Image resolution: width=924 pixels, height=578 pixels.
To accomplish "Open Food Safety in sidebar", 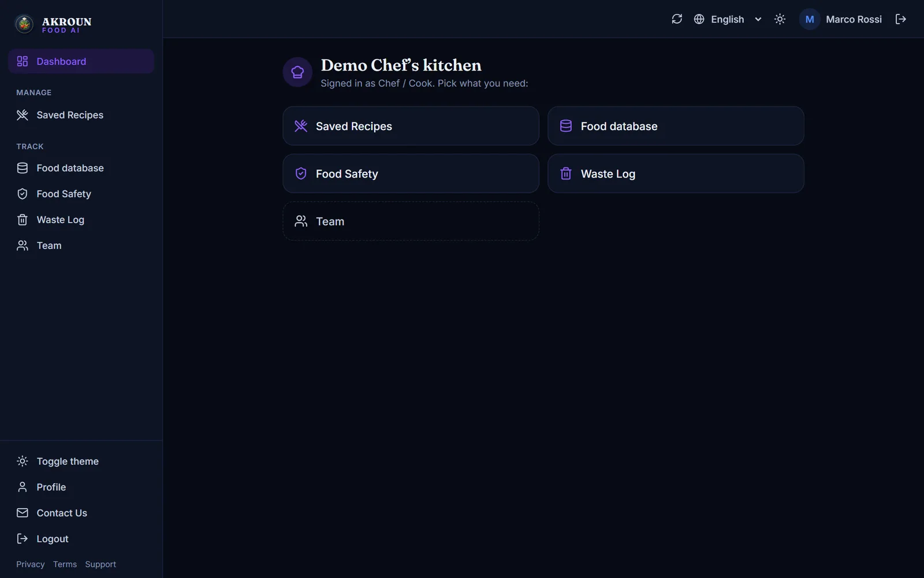I will pos(81,194).
